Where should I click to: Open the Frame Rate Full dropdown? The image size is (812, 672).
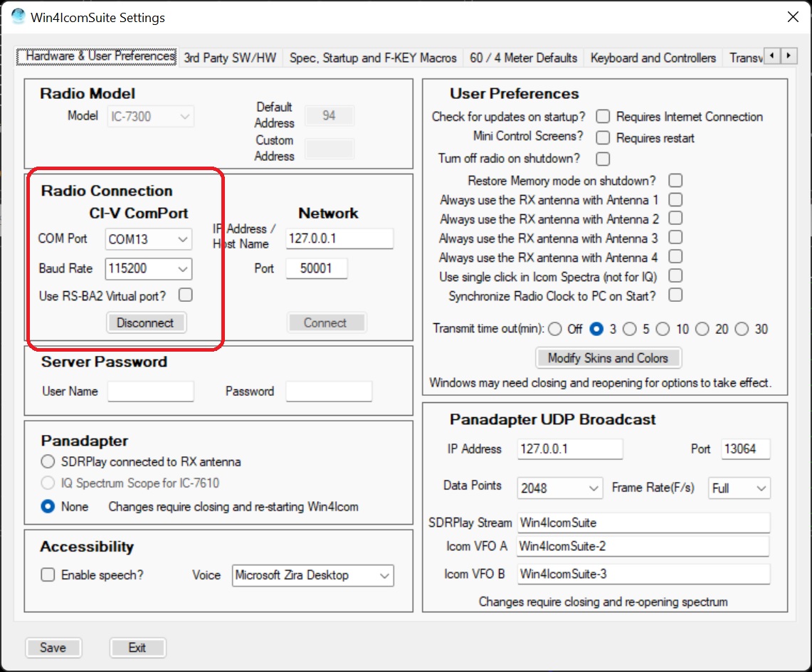[739, 488]
